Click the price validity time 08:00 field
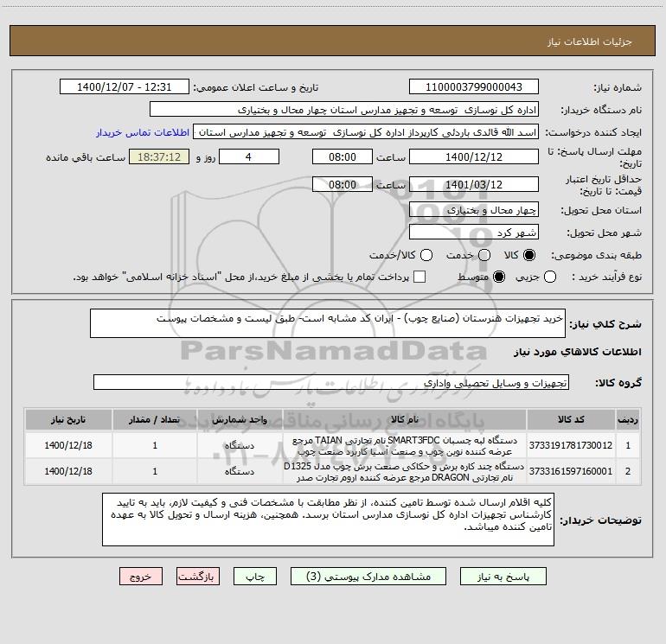 click(x=343, y=184)
